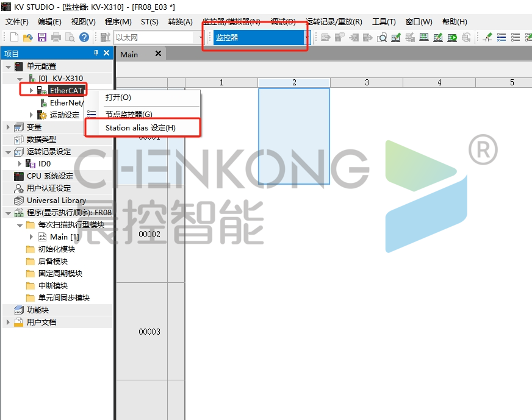Click the greyed circular-arrows refresh toolbar icon

(466, 37)
